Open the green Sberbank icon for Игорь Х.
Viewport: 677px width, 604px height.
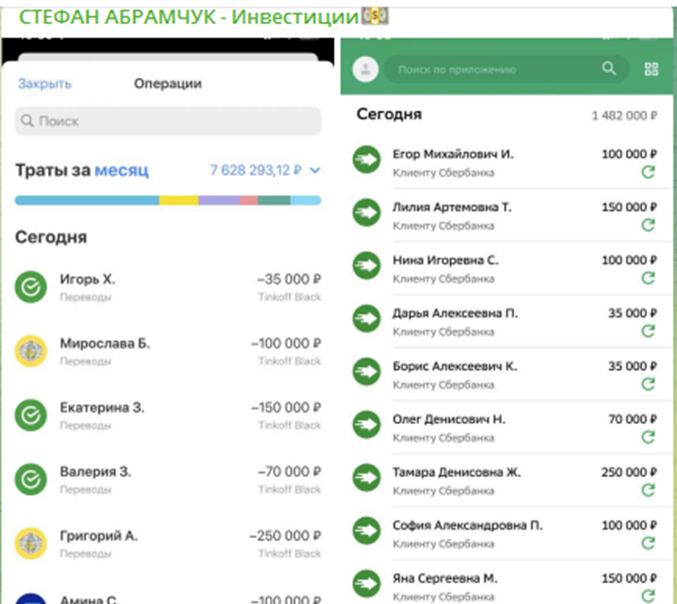[31, 287]
